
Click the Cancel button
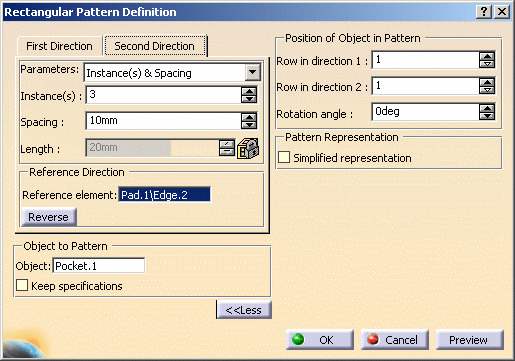(x=395, y=340)
